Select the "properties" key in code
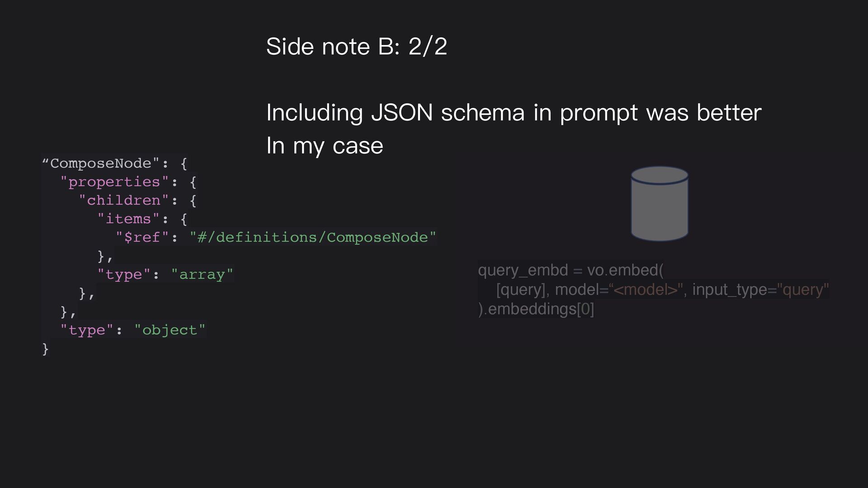The image size is (868, 488). coord(115,182)
